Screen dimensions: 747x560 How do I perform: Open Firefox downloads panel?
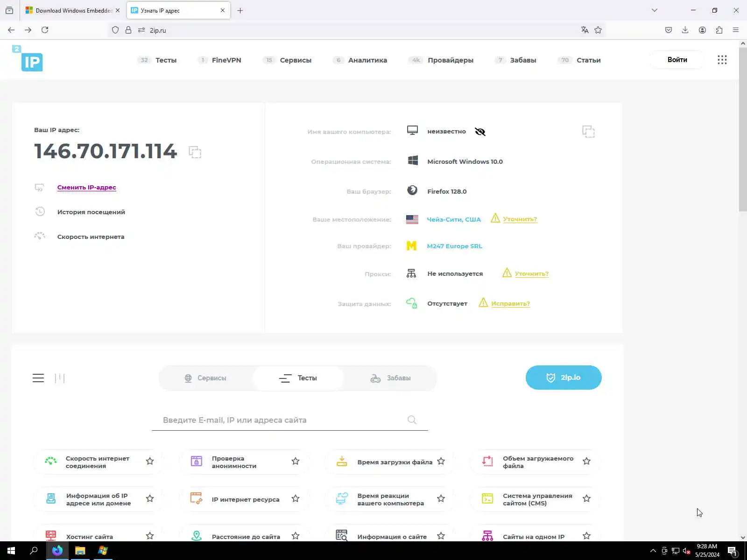point(685,30)
